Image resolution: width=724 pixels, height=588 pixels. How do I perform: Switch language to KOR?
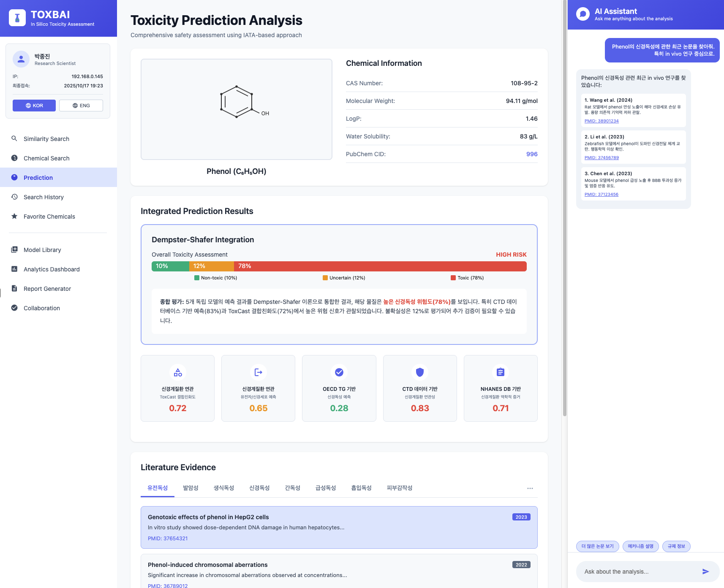[34, 106]
